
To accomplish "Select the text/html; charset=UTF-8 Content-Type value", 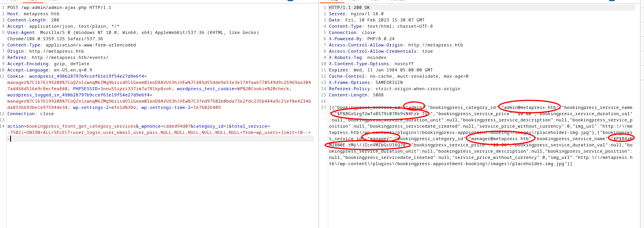I will [400, 26].
